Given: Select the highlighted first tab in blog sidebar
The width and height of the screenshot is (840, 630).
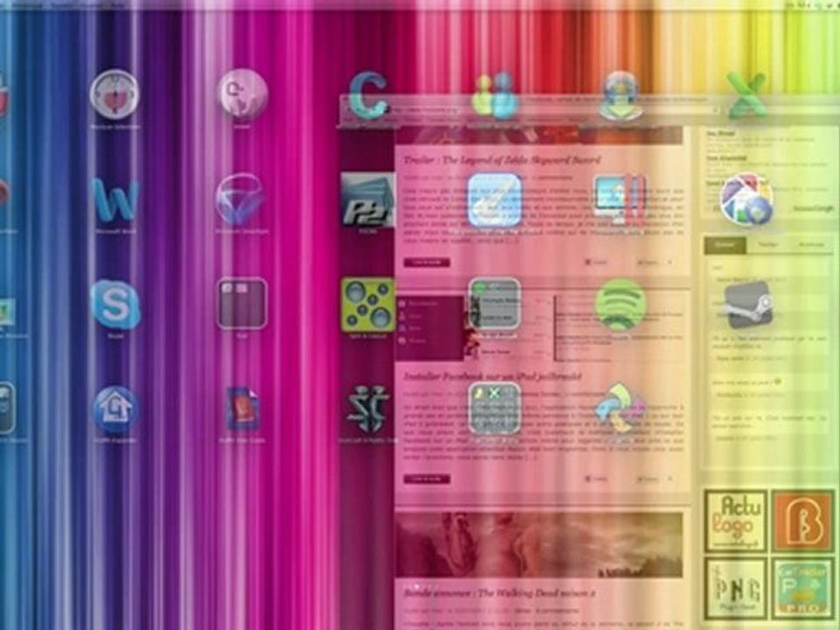Looking at the screenshot, I should pos(724,245).
